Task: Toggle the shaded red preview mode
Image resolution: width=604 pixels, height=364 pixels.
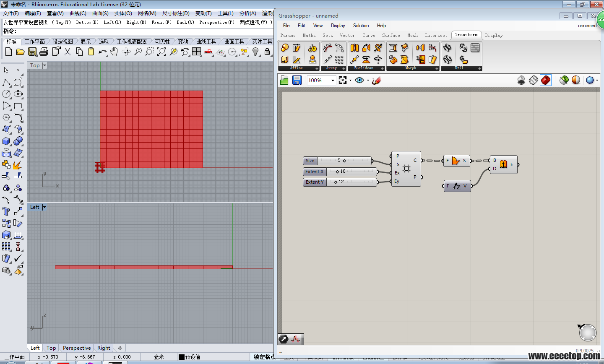Action: tap(546, 80)
